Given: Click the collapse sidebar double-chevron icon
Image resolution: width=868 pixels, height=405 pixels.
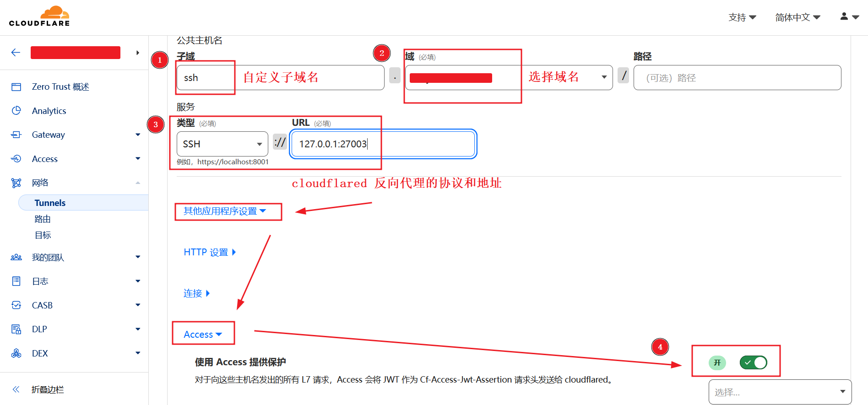Looking at the screenshot, I should [16, 389].
